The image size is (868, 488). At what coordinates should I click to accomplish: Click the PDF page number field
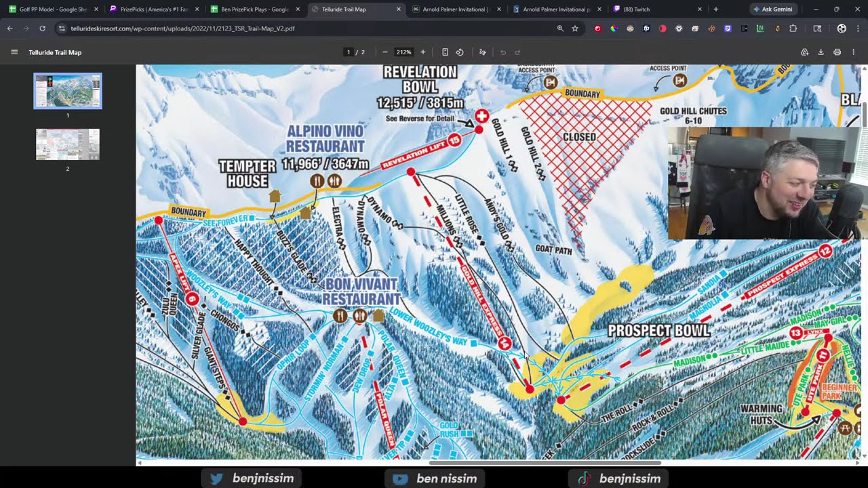(349, 52)
